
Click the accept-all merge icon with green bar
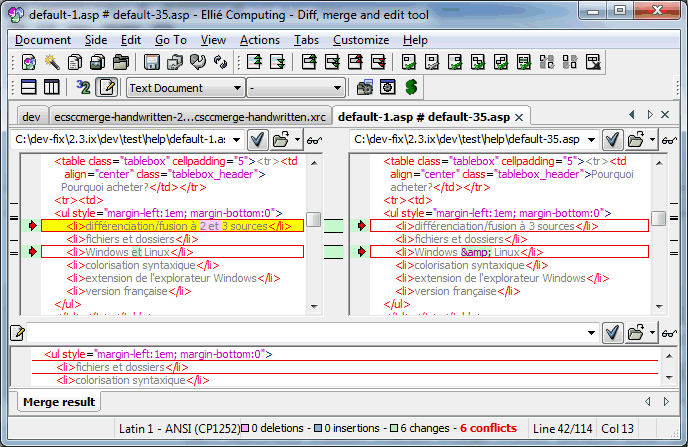click(523, 62)
